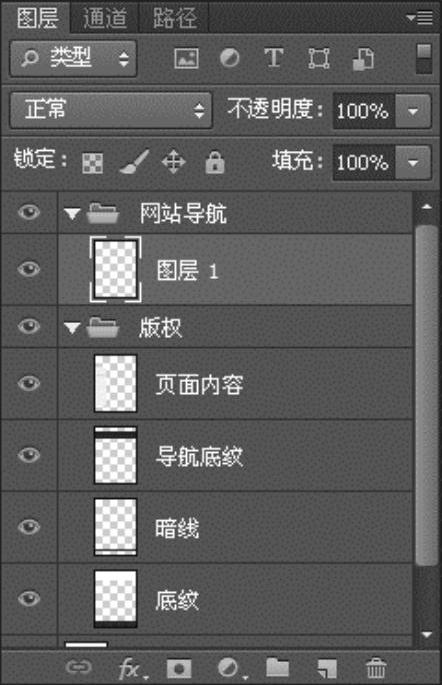
Task: Filter layers by type (T) icon
Action: (x=274, y=58)
